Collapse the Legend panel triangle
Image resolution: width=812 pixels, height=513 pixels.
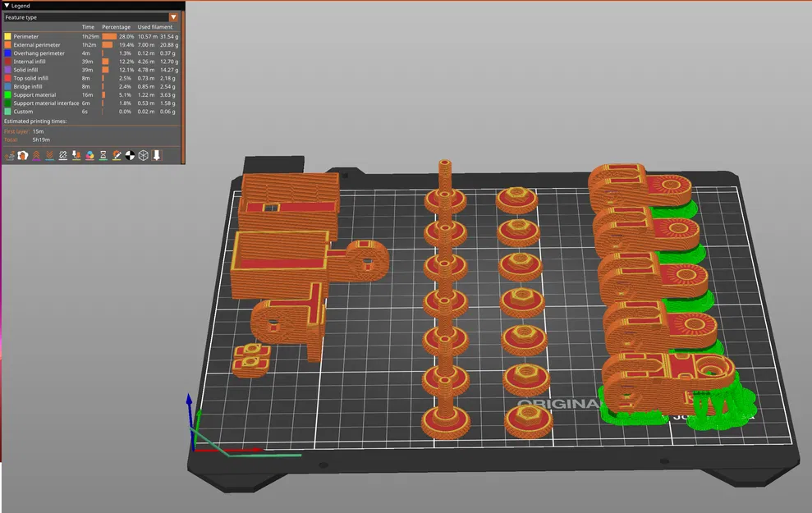pos(7,6)
